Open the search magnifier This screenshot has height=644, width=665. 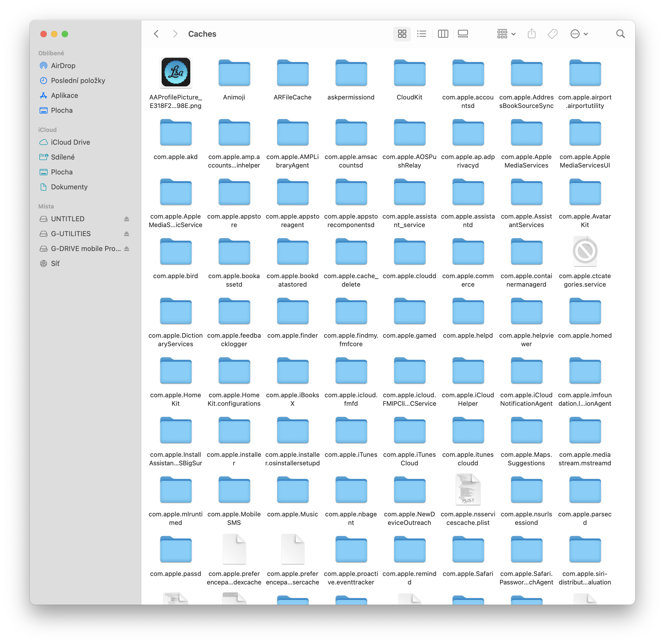(620, 34)
